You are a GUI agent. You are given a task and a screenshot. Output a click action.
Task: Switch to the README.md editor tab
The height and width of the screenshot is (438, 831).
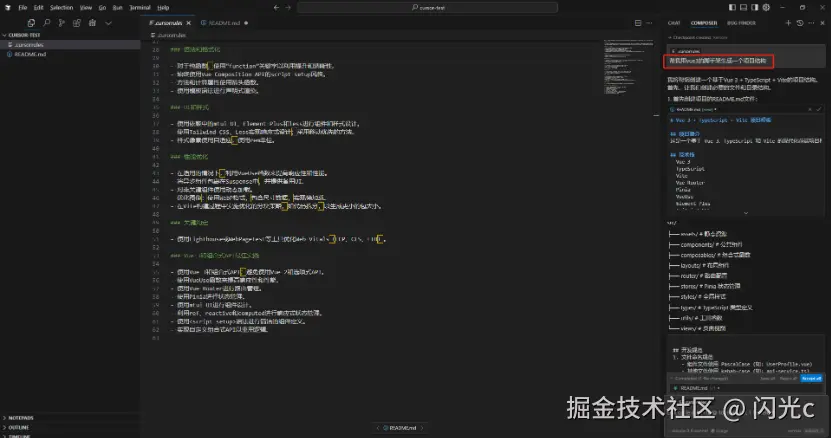(224, 23)
